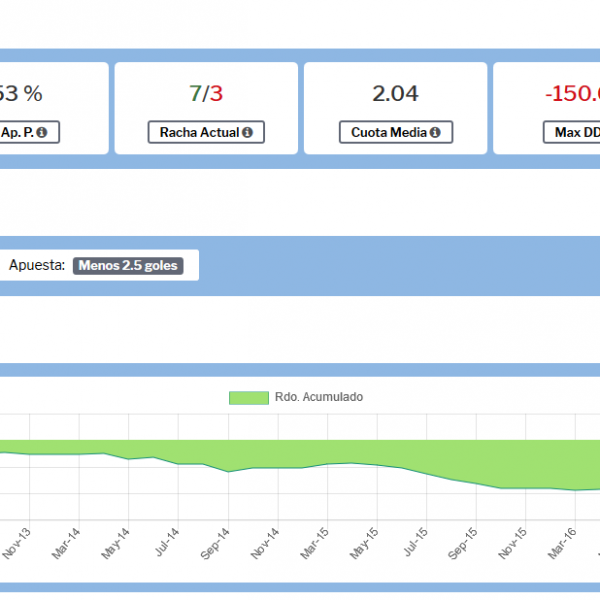
Task: Click the info icon beside Cuota Media
Action: (435, 132)
